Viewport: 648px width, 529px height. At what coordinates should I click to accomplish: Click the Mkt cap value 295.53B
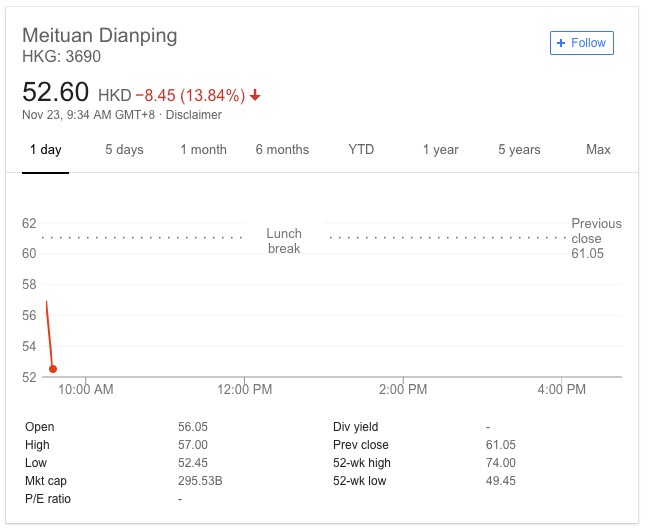tap(200, 481)
